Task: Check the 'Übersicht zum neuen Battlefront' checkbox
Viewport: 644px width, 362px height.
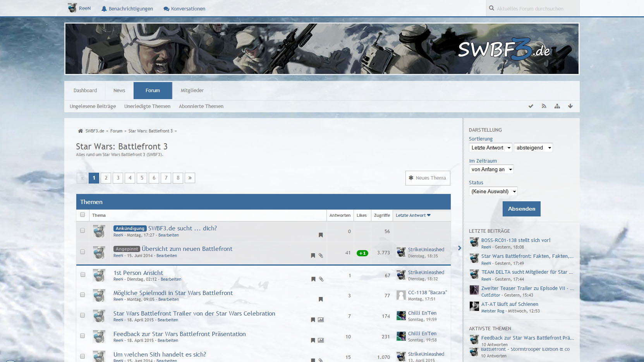Action: point(82,252)
